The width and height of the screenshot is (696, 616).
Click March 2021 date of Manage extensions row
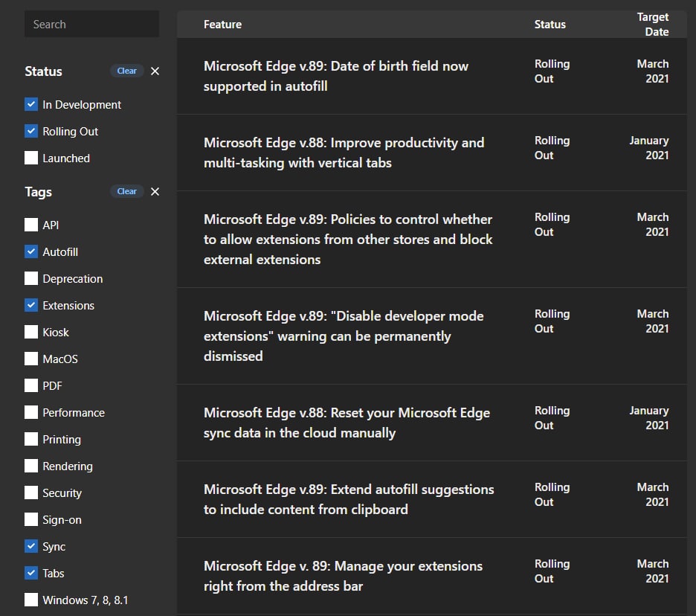click(653, 571)
